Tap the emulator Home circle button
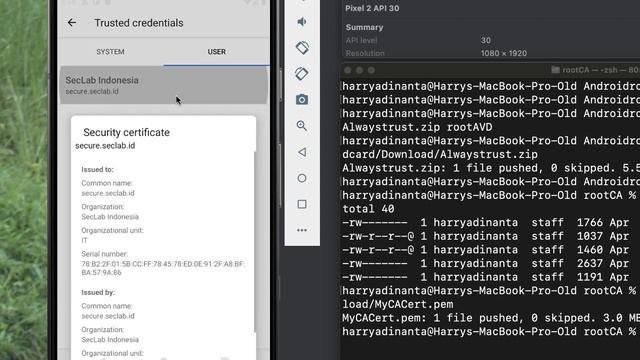Viewport: 640px width, 360px height. (x=302, y=178)
